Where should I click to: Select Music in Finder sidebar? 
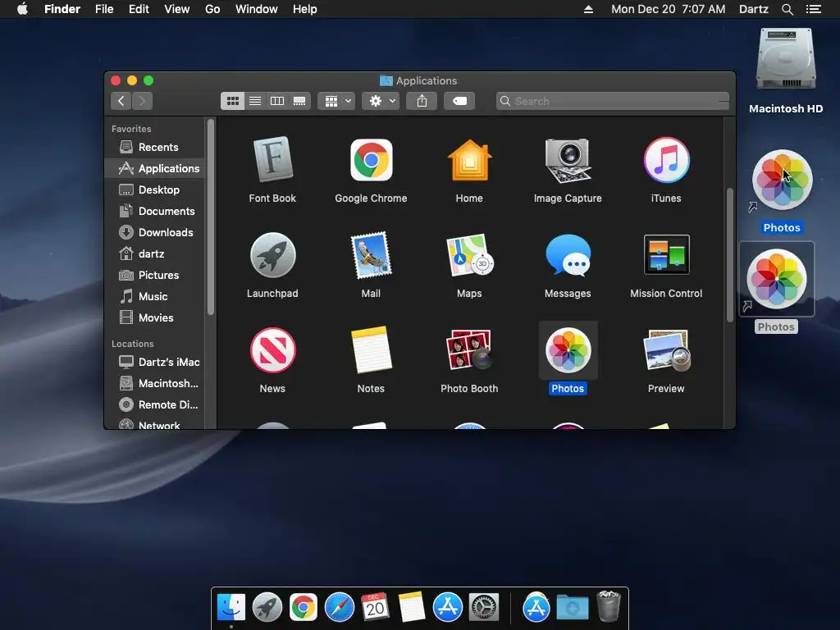pos(155,296)
